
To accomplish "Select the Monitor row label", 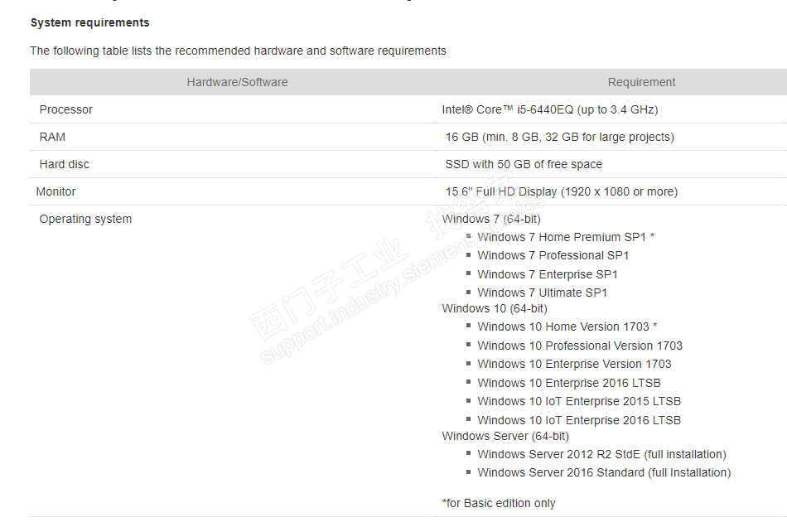I will 56,191.
